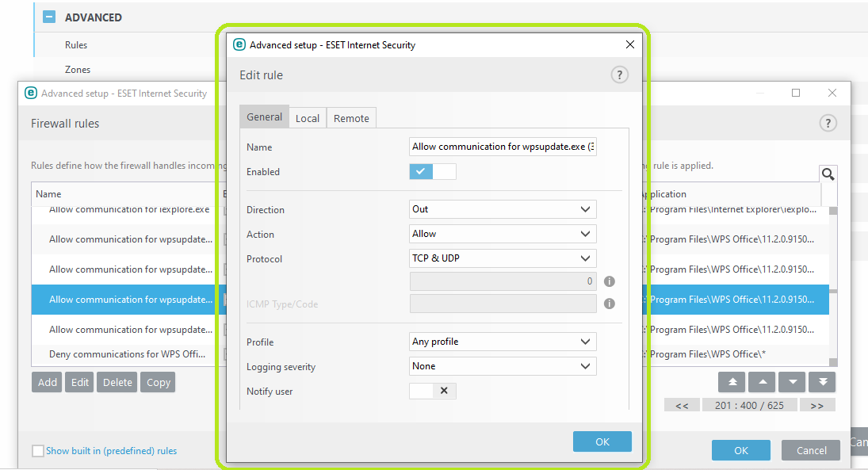Open help in the Edit rule dialog
This screenshot has height=470, width=868.
(619, 75)
